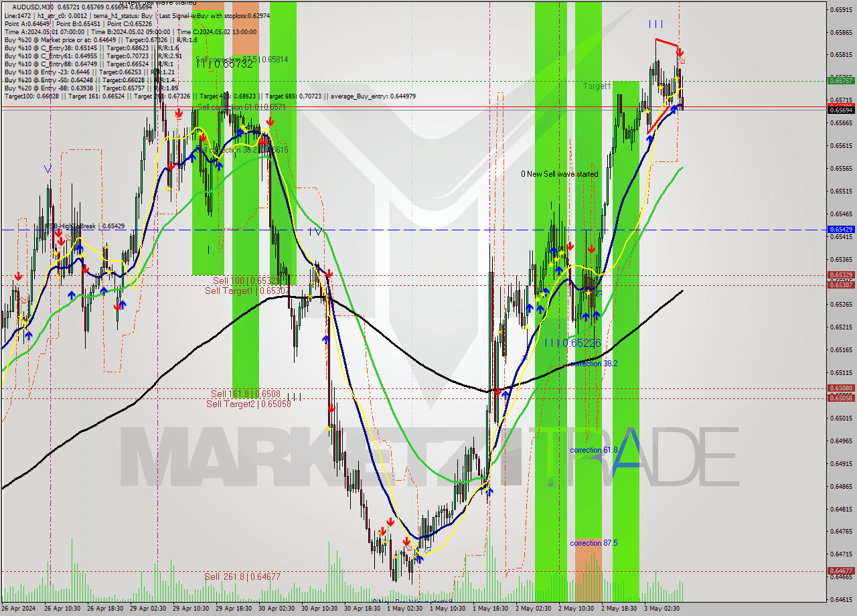Click the red 0.65080 price tag
The image size is (857, 616).
click(842, 388)
